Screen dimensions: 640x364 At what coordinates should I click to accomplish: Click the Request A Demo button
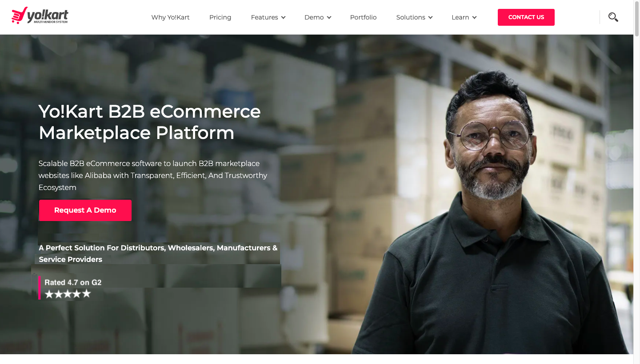85,210
